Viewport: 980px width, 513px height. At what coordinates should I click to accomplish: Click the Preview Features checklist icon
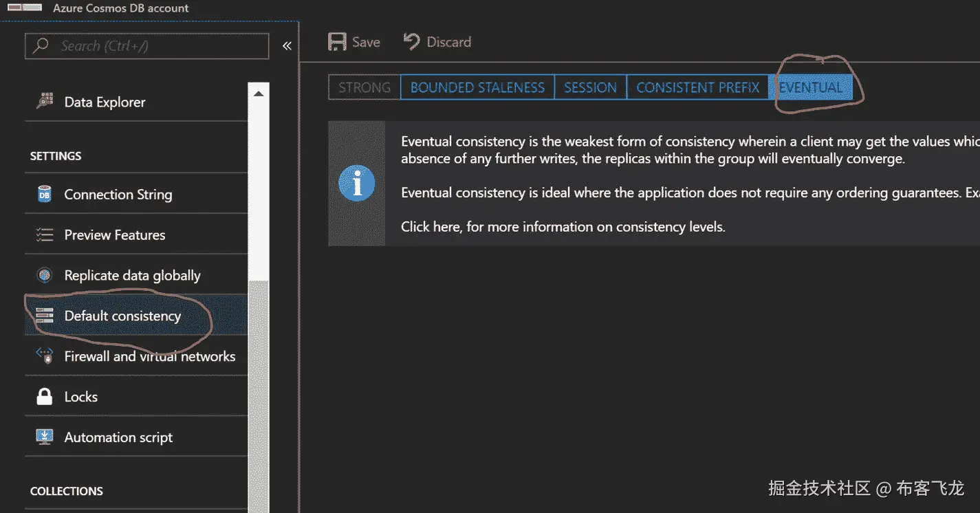point(45,235)
